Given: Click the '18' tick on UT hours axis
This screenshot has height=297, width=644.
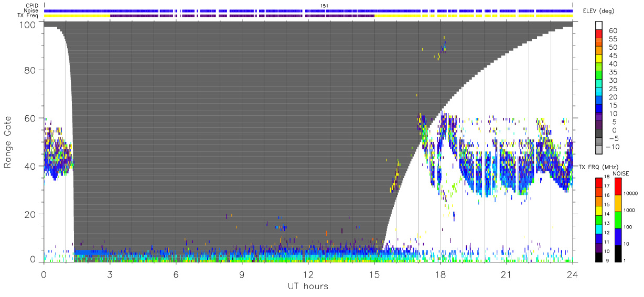Looking at the screenshot, I should pos(440,274).
